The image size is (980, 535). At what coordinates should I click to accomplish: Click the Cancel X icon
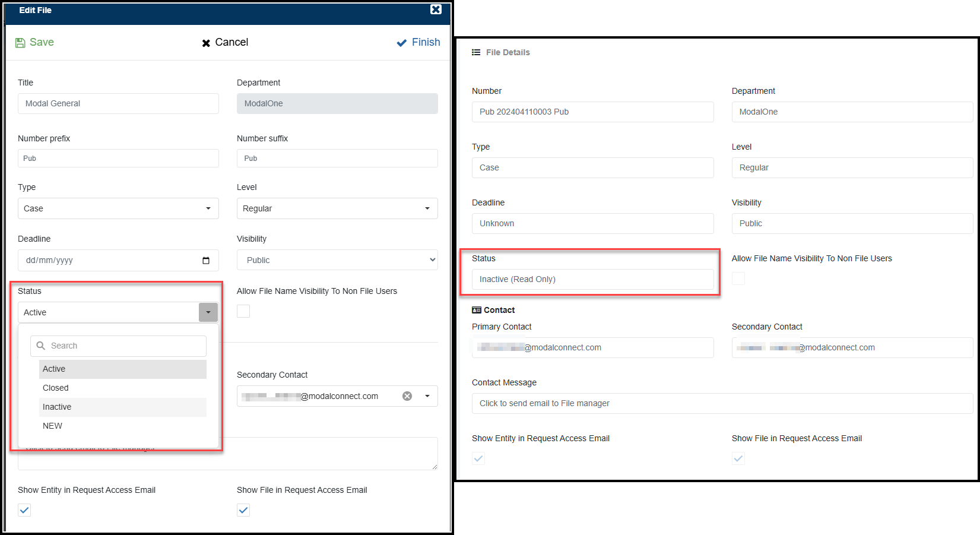coord(206,43)
